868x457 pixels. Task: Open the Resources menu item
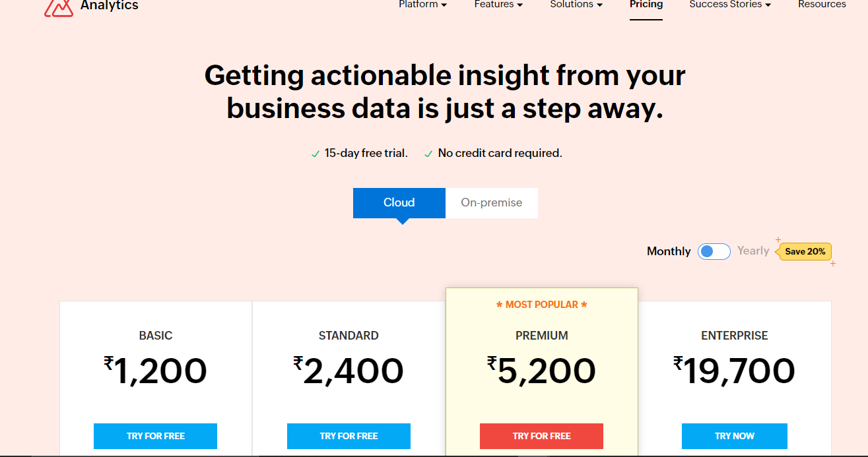(x=822, y=5)
